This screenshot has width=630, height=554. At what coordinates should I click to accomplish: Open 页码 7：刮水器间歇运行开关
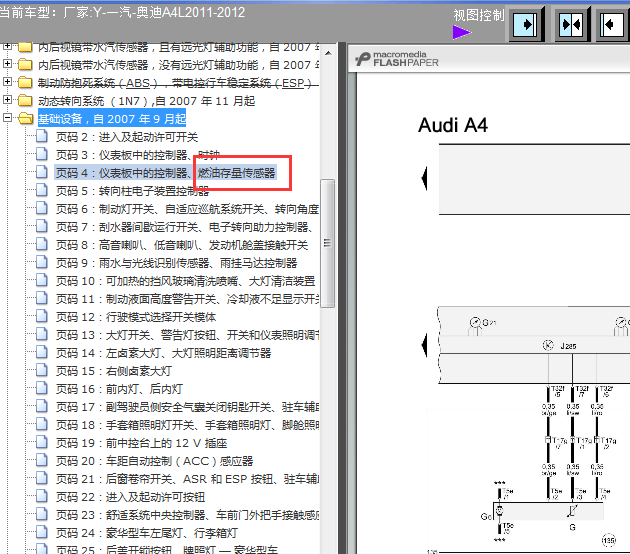[184, 227]
